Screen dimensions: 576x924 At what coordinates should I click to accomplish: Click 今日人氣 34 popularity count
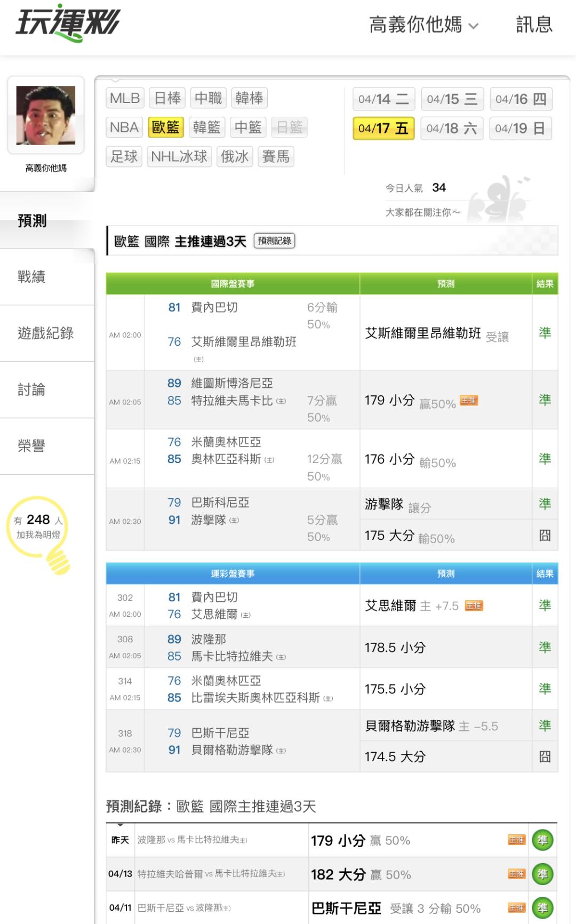pyautogui.click(x=415, y=188)
